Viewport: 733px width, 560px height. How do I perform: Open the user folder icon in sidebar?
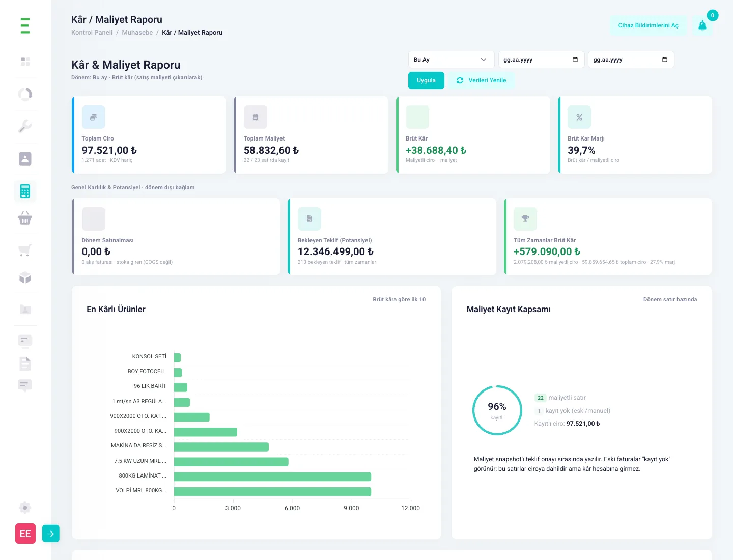(25, 310)
